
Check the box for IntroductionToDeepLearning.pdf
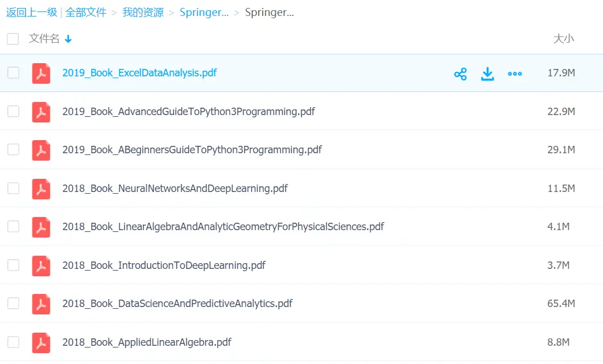tap(14, 265)
